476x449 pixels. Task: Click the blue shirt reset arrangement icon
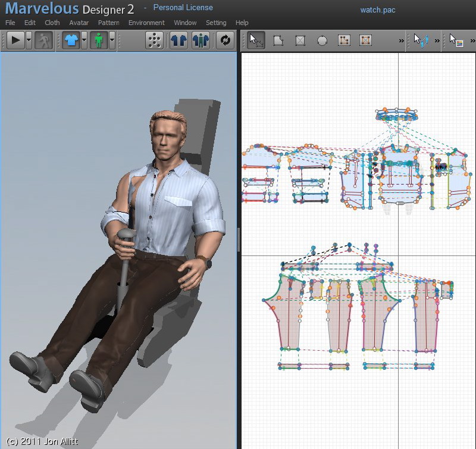click(178, 40)
